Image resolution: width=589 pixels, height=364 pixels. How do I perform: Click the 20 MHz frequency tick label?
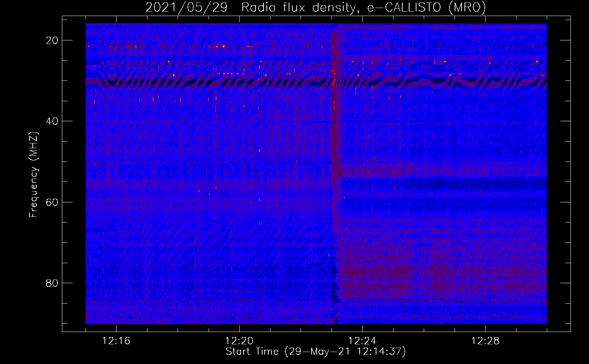(x=52, y=40)
